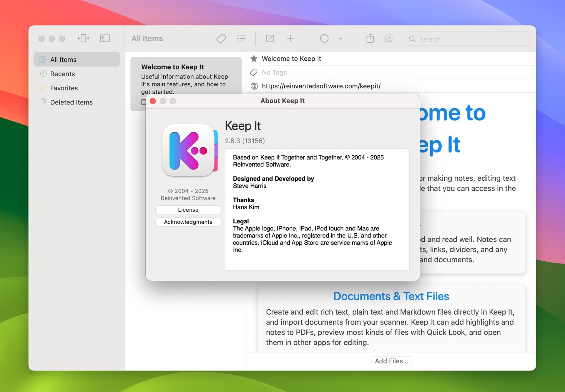
Task: Click the Steve Harris credit text
Action: (x=250, y=186)
